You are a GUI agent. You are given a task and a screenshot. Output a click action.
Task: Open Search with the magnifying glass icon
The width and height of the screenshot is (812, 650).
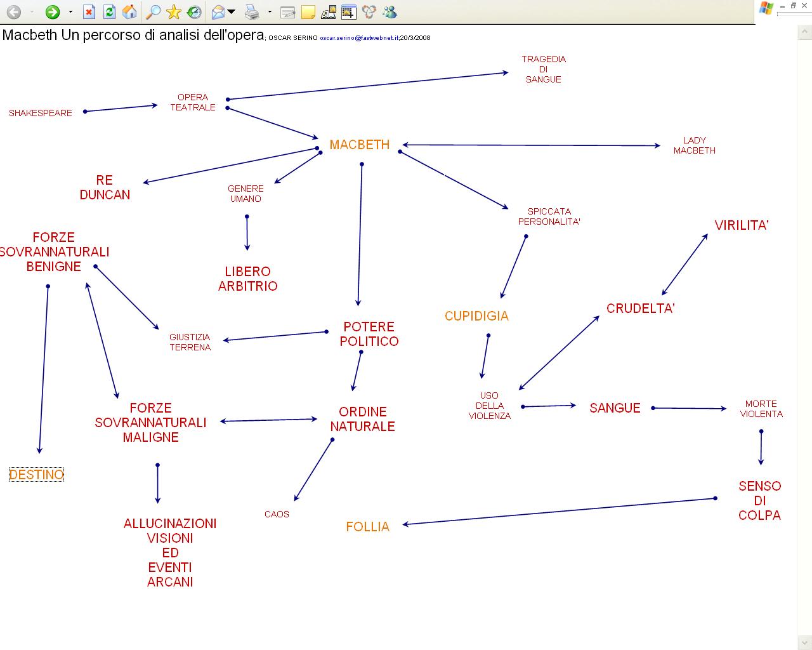[153, 12]
